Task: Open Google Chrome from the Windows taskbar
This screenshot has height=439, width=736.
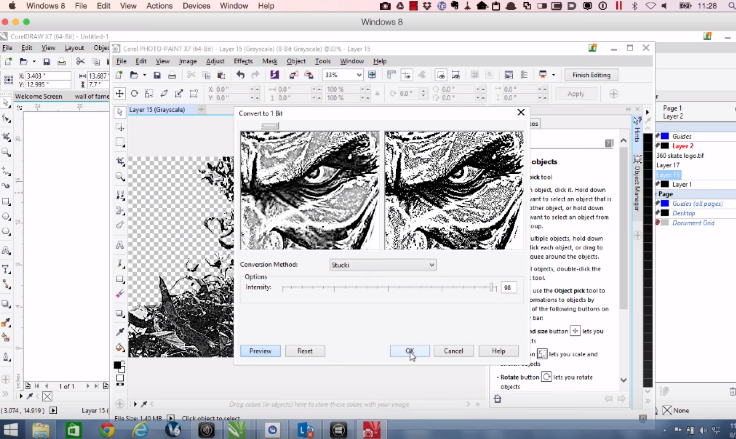Action: pyautogui.click(x=107, y=430)
